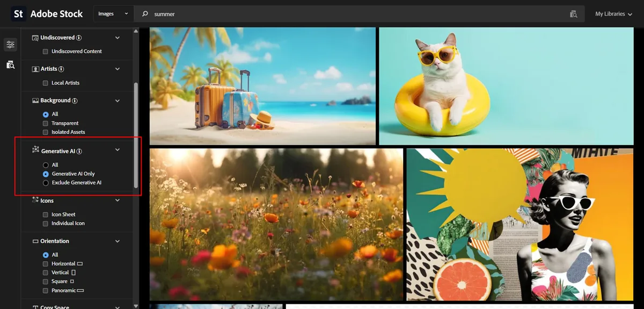644x309 pixels.
Task: Collapse the Undiscovered filter section
Action: pos(118,38)
